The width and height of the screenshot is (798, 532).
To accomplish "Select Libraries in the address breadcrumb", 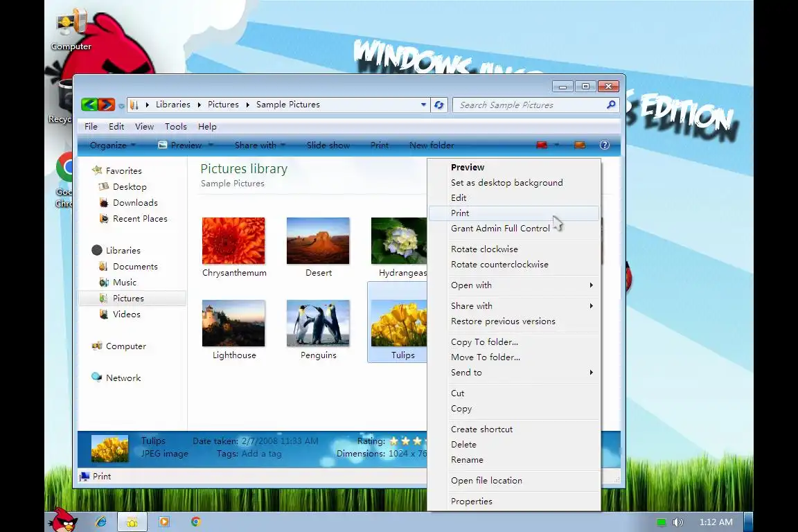I will [173, 105].
